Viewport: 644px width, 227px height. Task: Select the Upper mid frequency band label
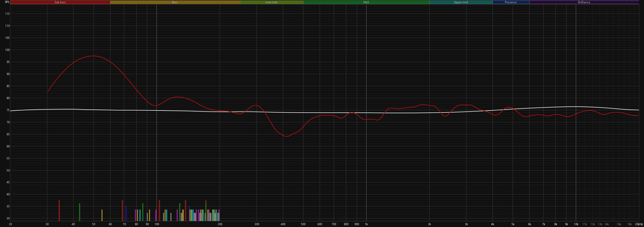461,2
